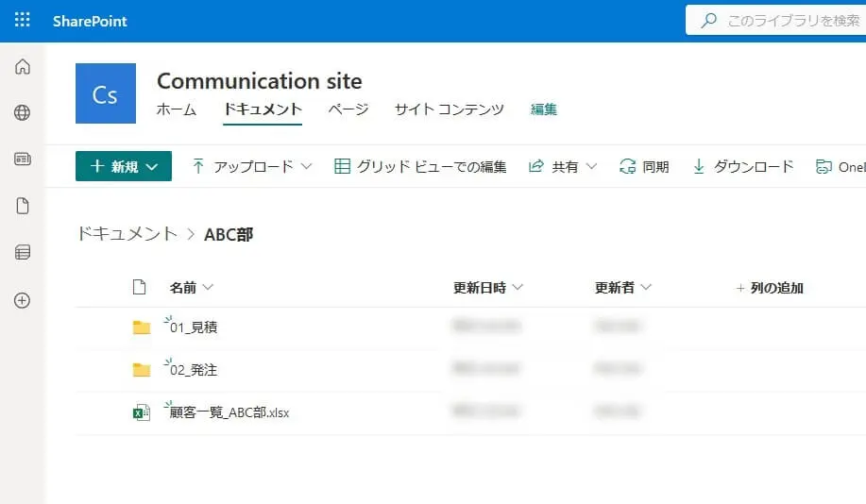This screenshot has width=866, height=504.
Task: Open My lists icon in left rail
Action: (x=23, y=253)
